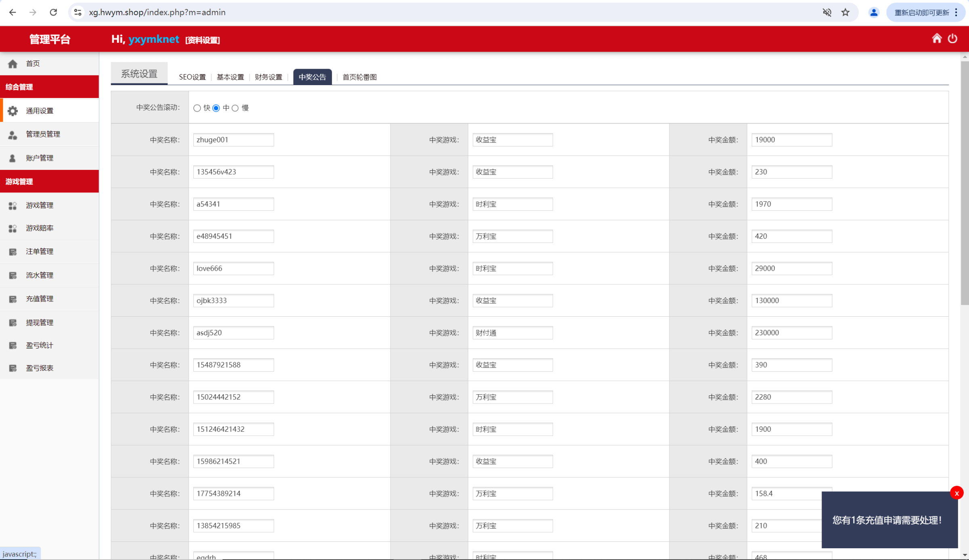Close the recharge request notification popup

[x=956, y=493]
